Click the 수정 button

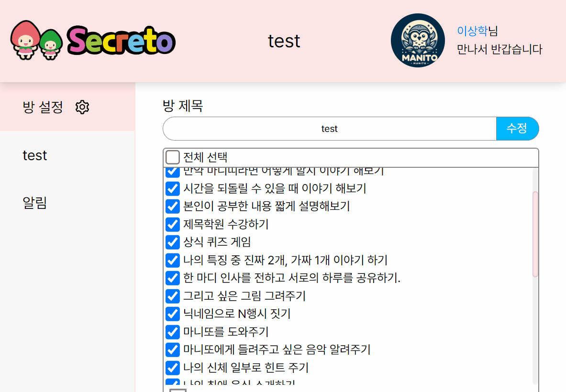[517, 129]
